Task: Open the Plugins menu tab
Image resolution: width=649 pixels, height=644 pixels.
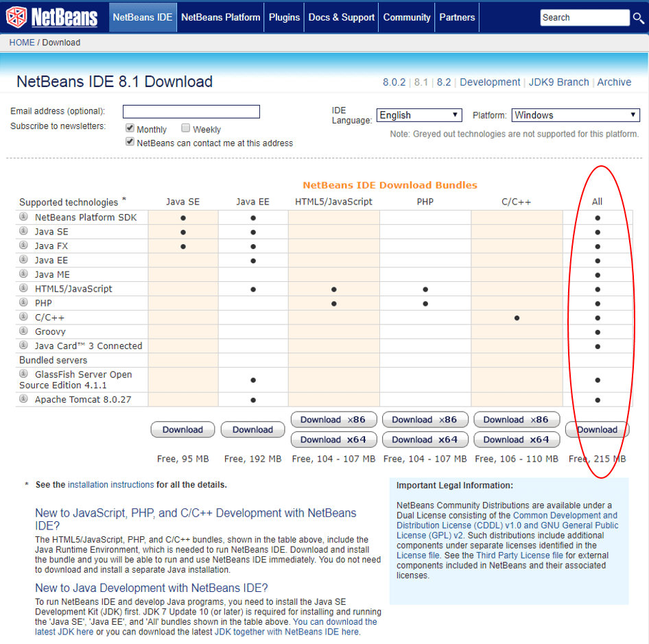Action: coord(284,17)
